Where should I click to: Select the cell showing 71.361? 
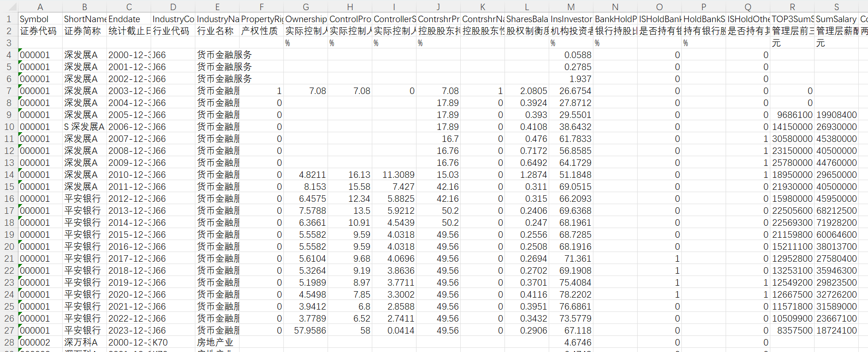pos(571,258)
